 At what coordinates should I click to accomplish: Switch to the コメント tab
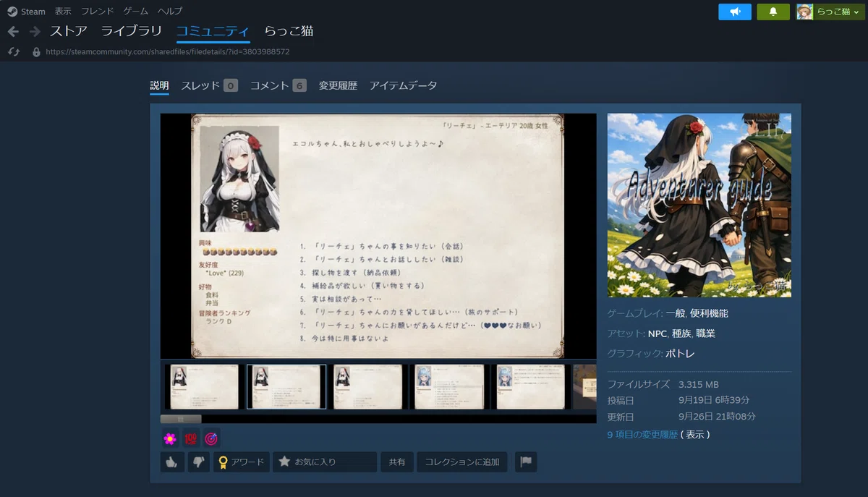[x=278, y=85]
